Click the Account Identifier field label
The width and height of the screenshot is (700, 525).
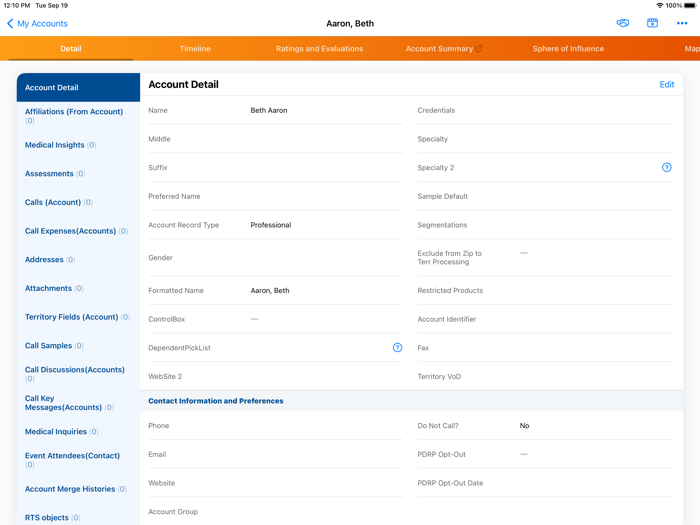pos(446,319)
